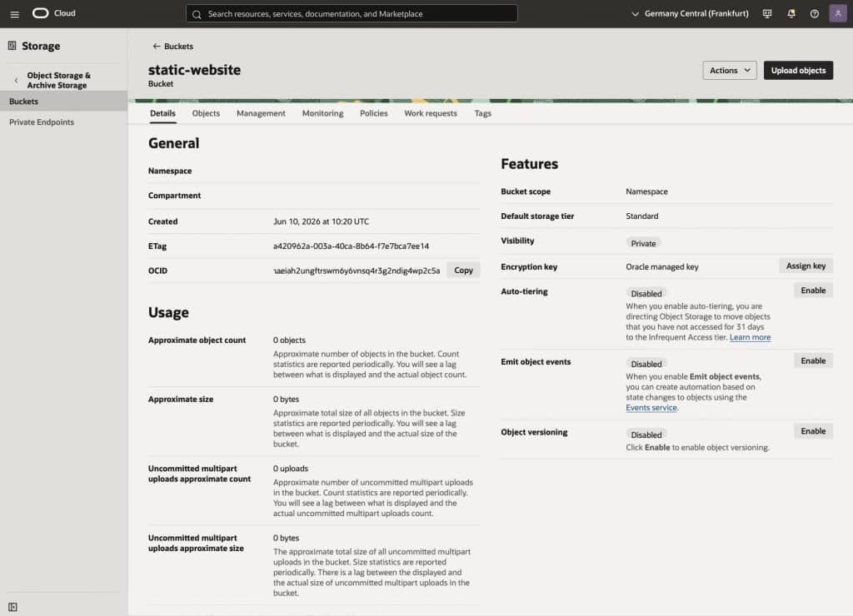Image resolution: width=853 pixels, height=616 pixels.
Task: Switch to the Policies tab
Action: click(x=374, y=113)
